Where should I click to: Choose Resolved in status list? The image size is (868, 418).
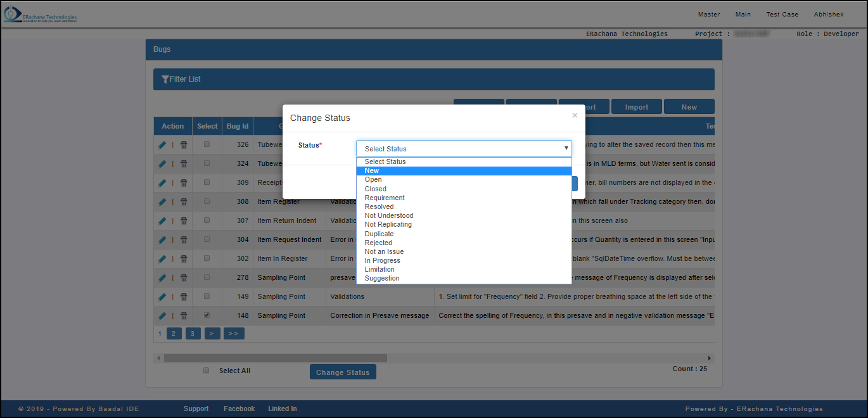(x=464, y=206)
